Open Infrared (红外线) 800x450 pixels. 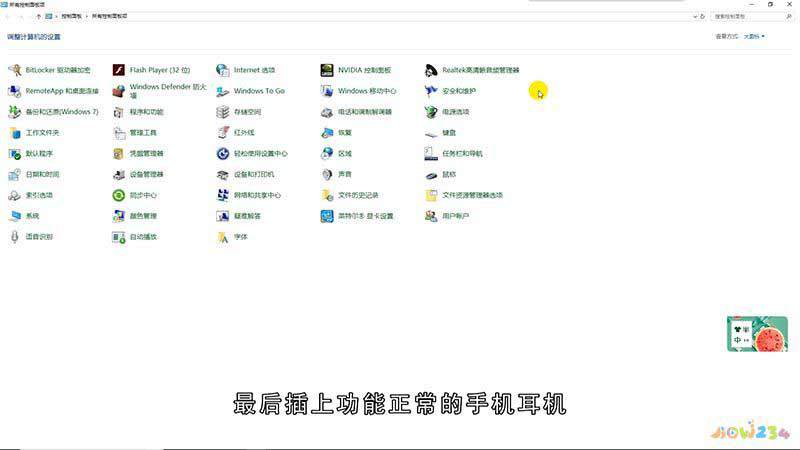pos(236,133)
